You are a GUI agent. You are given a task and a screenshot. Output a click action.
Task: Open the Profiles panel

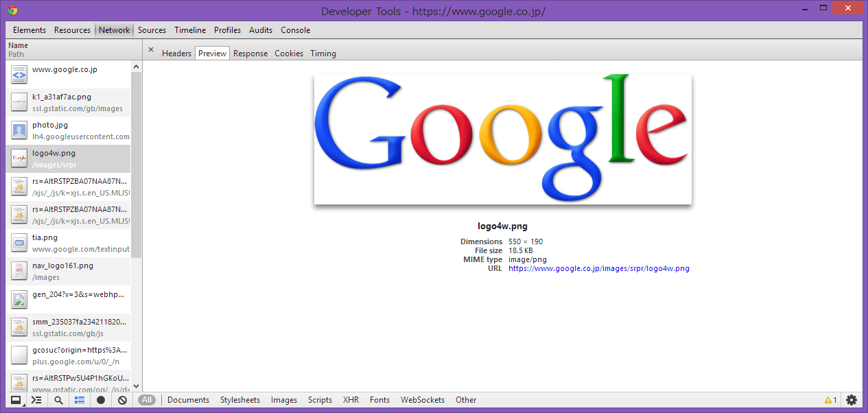227,30
